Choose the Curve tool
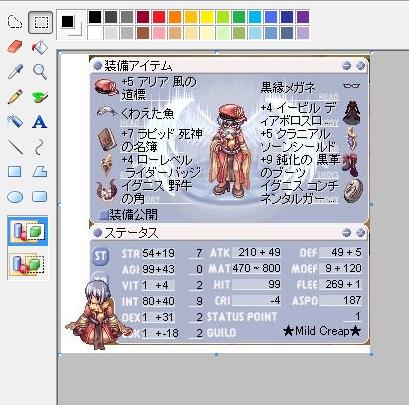The height and width of the screenshot is (405, 409). pos(39,147)
